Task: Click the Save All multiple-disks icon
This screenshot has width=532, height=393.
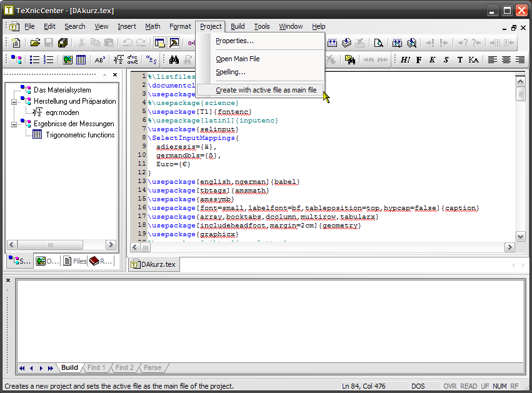Action: pos(63,42)
